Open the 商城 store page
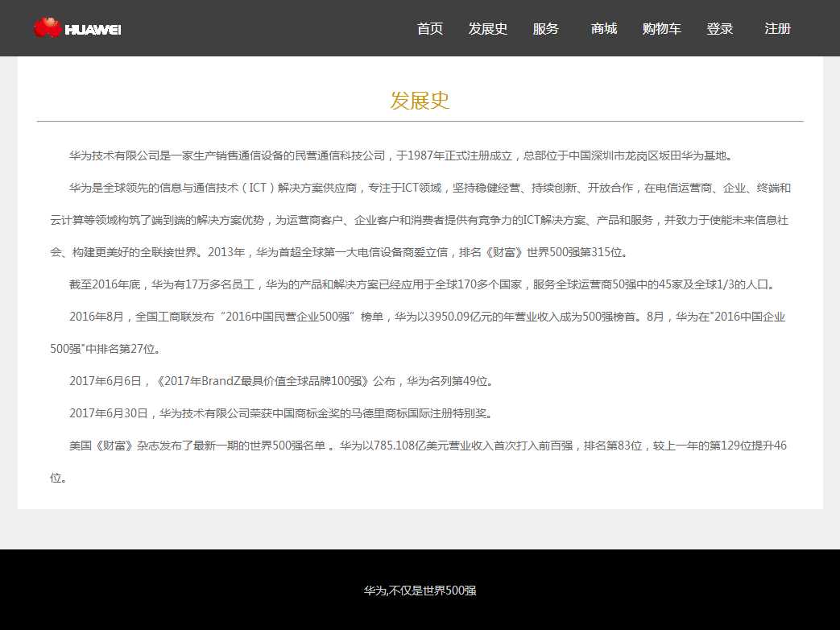 pyautogui.click(x=603, y=29)
